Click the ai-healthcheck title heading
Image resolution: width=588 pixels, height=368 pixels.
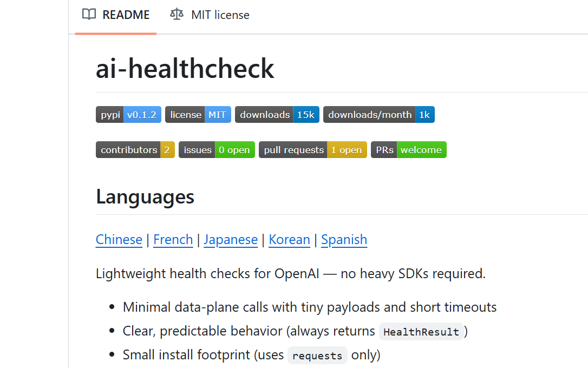185,69
